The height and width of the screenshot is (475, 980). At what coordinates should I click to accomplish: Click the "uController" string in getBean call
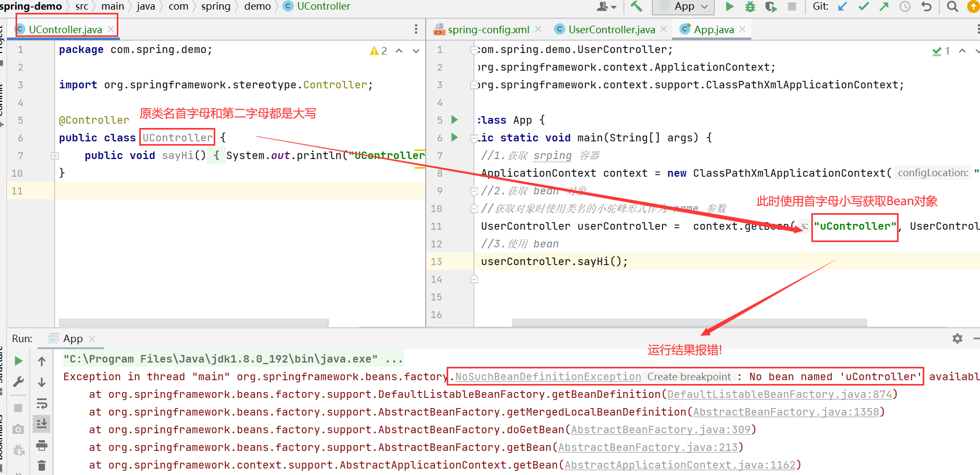(x=855, y=226)
